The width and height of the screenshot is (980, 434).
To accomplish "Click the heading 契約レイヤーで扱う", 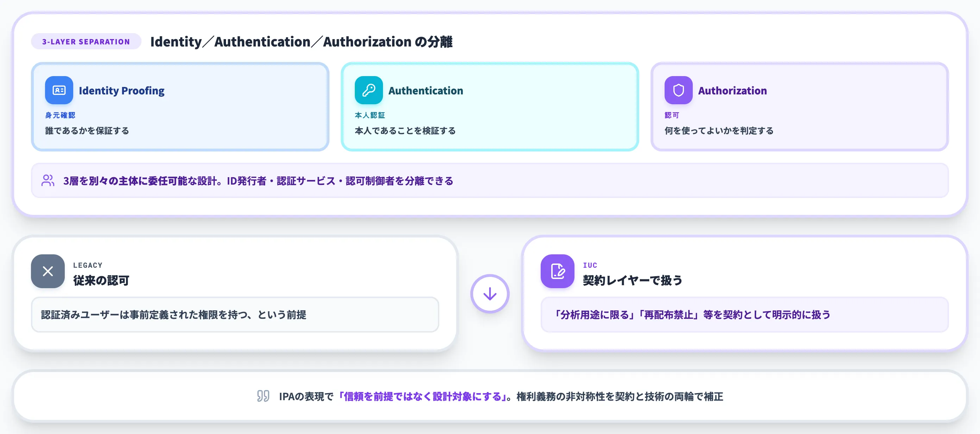I will coord(632,280).
